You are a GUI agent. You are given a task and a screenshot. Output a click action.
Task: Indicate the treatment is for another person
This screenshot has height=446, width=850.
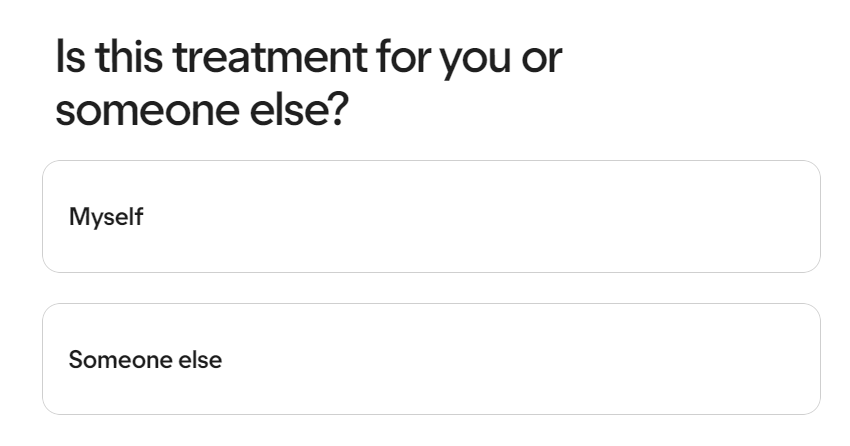coord(432,359)
